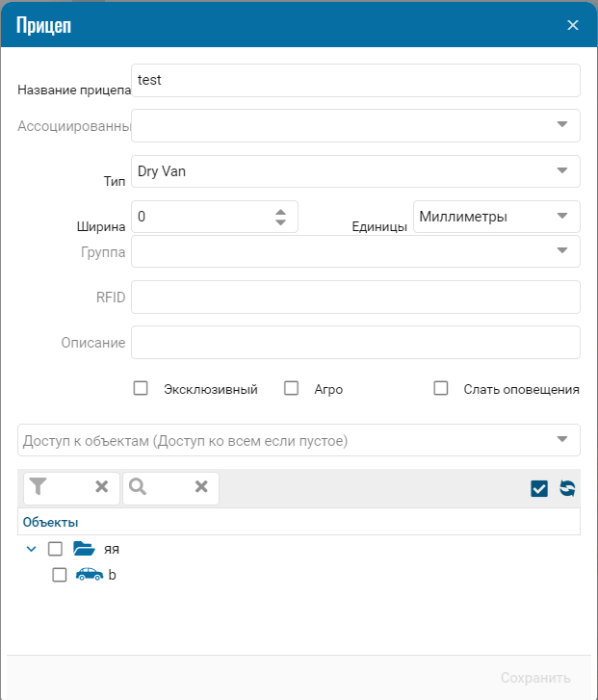Click the car icon for object b
Screen dimensions: 598x700
pos(90,574)
